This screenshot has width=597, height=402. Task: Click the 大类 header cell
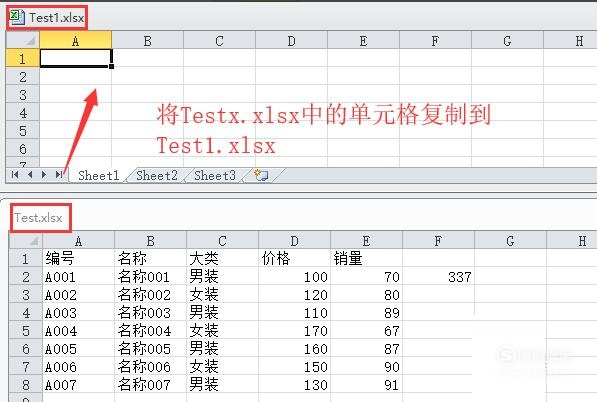point(222,258)
